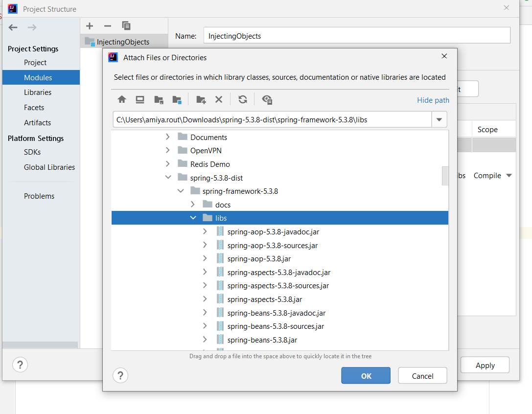Click the file path input field
532x414 pixels.
(x=272, y=119)
